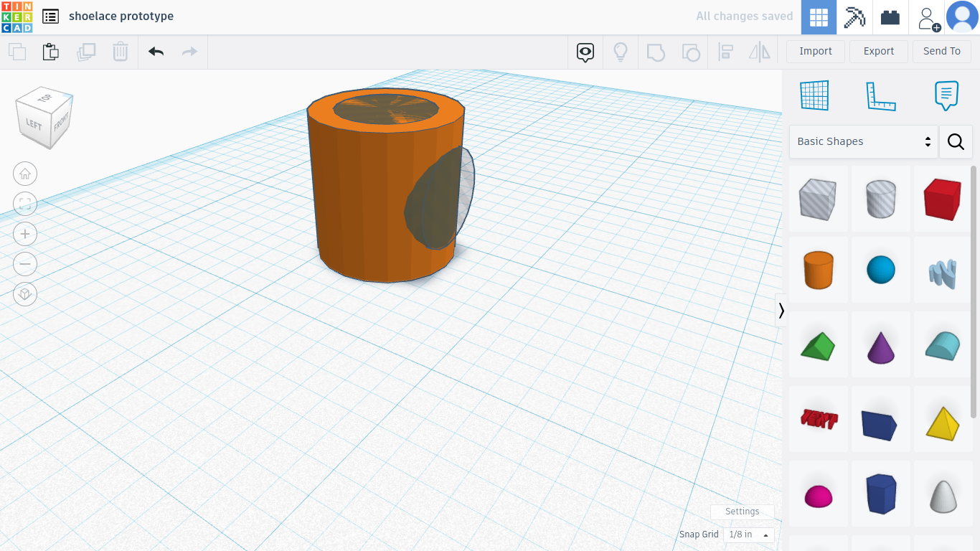Click the Export button

(879, 51)
